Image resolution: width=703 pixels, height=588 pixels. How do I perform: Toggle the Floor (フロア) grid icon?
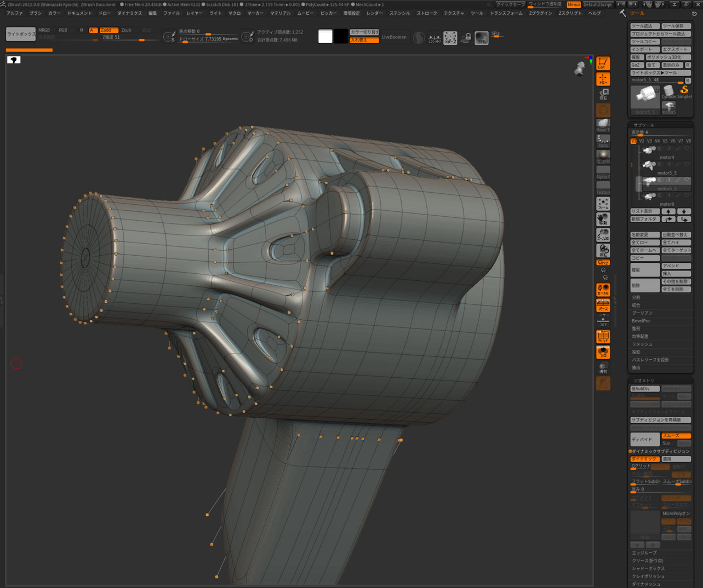pyautogui.click(x=603, y=321)
